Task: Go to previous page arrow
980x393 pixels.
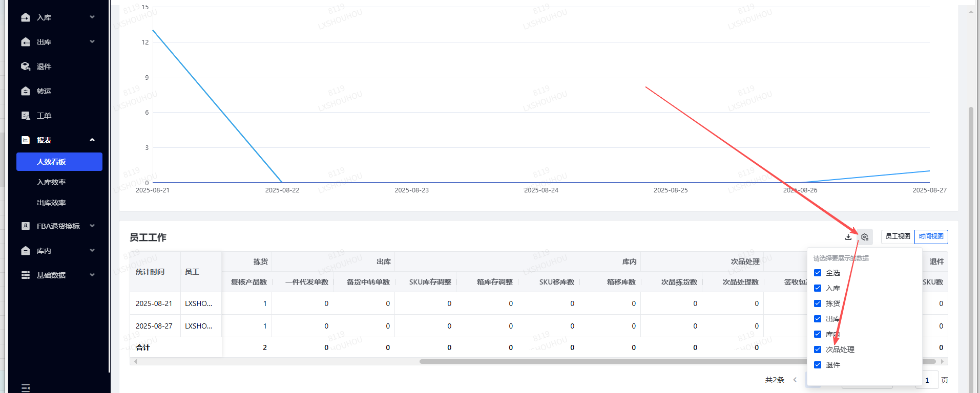Action: (x=795, y=380)
